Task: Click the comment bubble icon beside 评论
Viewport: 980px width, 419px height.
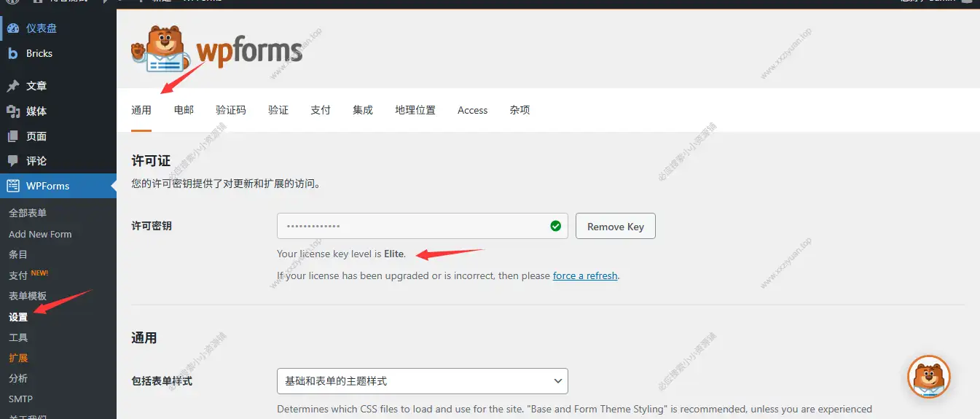Action: (x=12, y=161)
